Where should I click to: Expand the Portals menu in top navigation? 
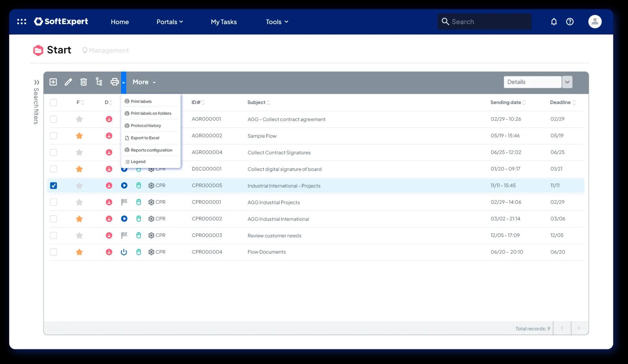click(x=170, y=22)
